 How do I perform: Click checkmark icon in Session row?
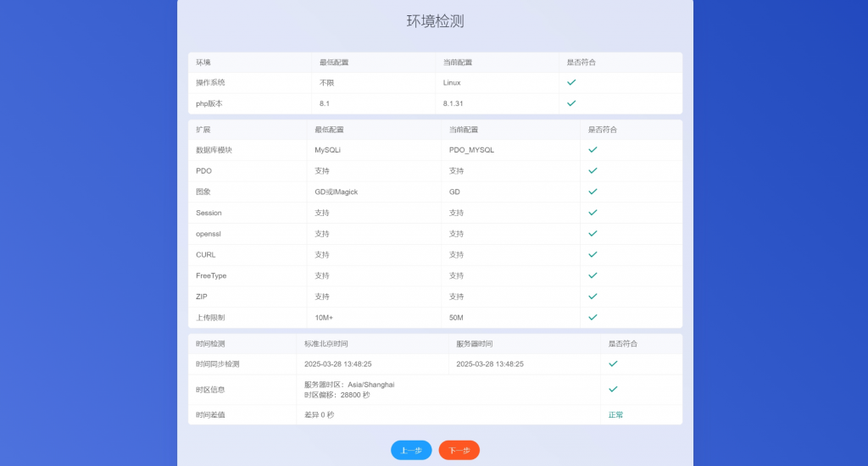tap(593, 213)
